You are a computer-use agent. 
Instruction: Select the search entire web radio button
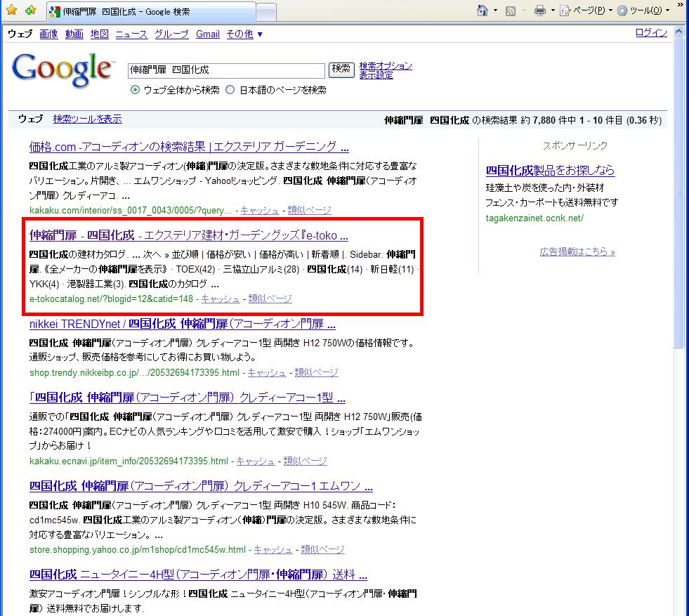[136, 90]
